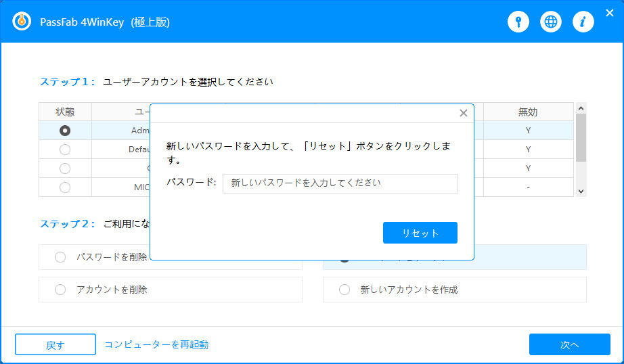The height and width of the screenshot is (364, 624).
Task: Select the Admin account radio button
Action: pyautogui.click(x=65, y=131)
